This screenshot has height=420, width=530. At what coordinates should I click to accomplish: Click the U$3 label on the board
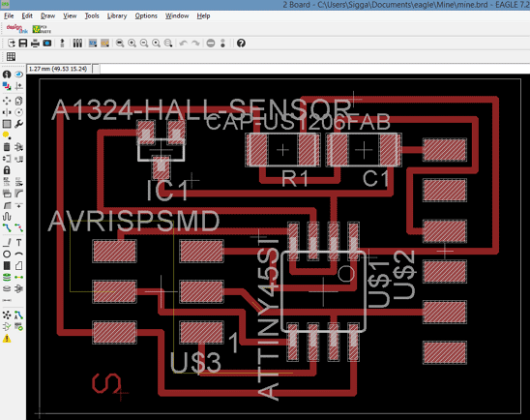coord(195,362)
